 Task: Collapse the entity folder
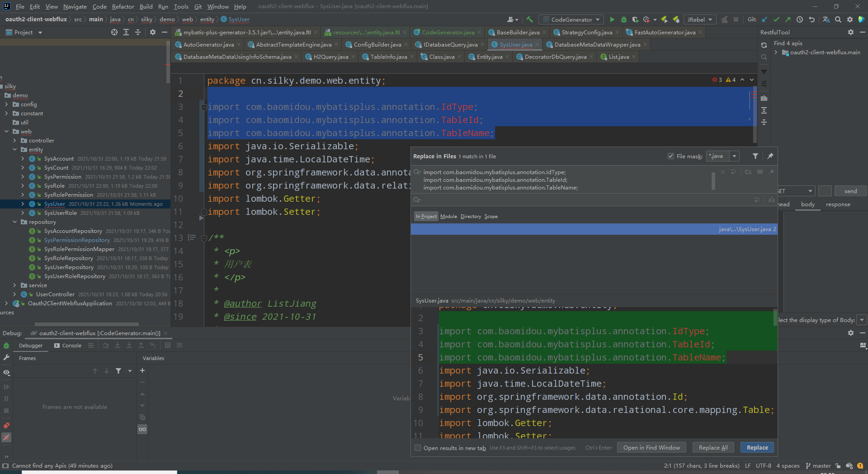tap(14, 150)
